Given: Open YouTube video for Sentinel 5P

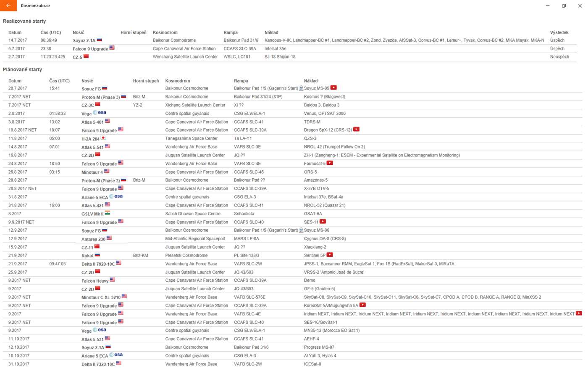Looking at the screenshot, I should tap(330, 255).
